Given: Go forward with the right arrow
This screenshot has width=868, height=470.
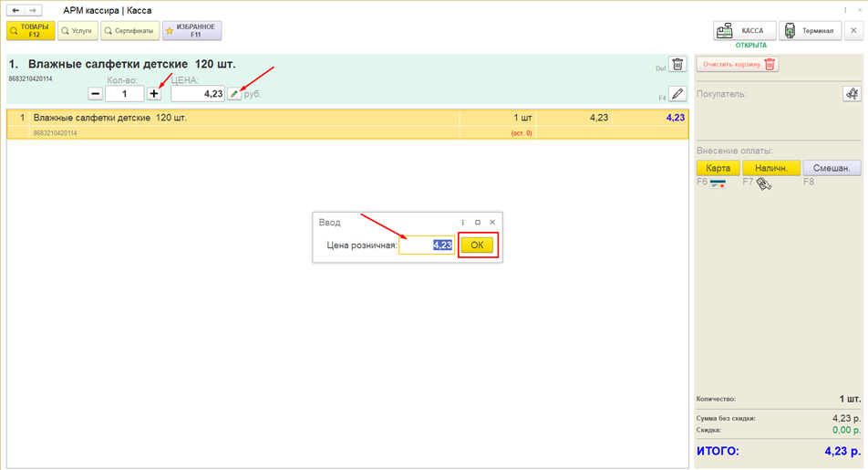Looking at the screenshot, I should [33, 10].
